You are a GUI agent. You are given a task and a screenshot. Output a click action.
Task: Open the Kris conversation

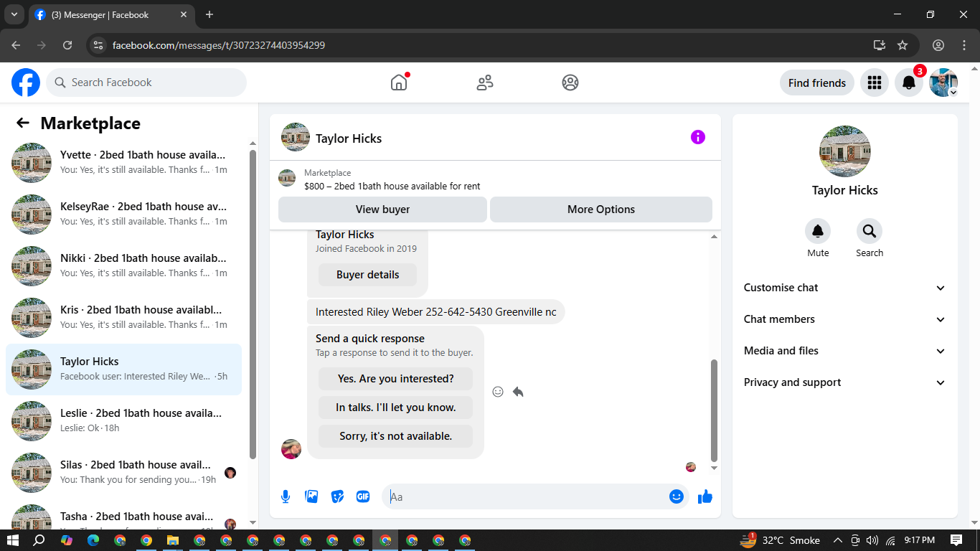coord(123,318)
